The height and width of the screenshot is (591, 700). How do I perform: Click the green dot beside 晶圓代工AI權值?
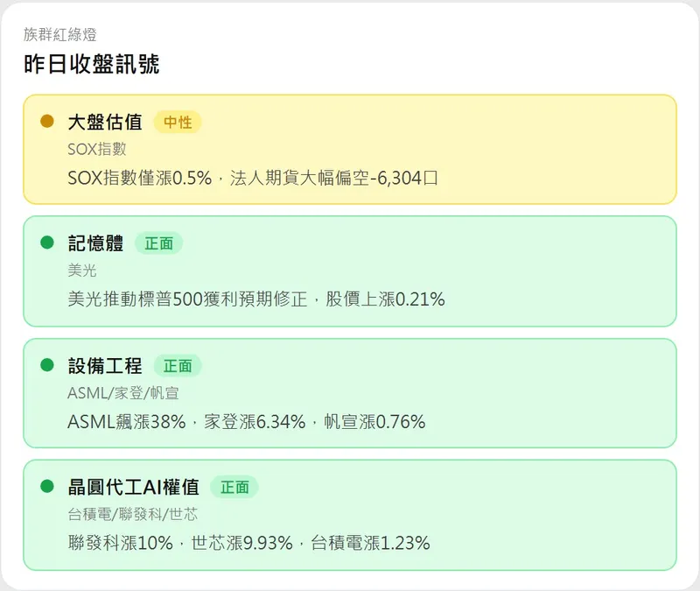pos(48,486)
